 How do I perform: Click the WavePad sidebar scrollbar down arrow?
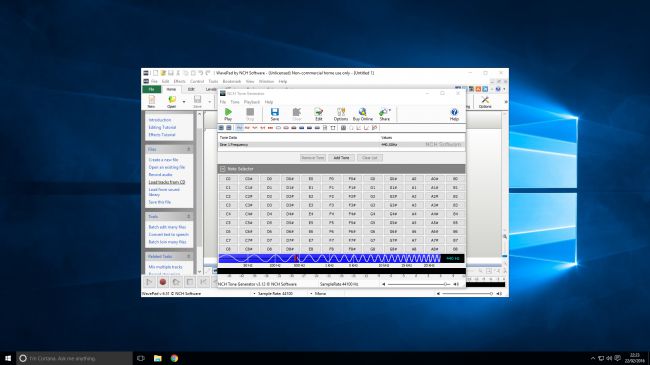[199, 272]
